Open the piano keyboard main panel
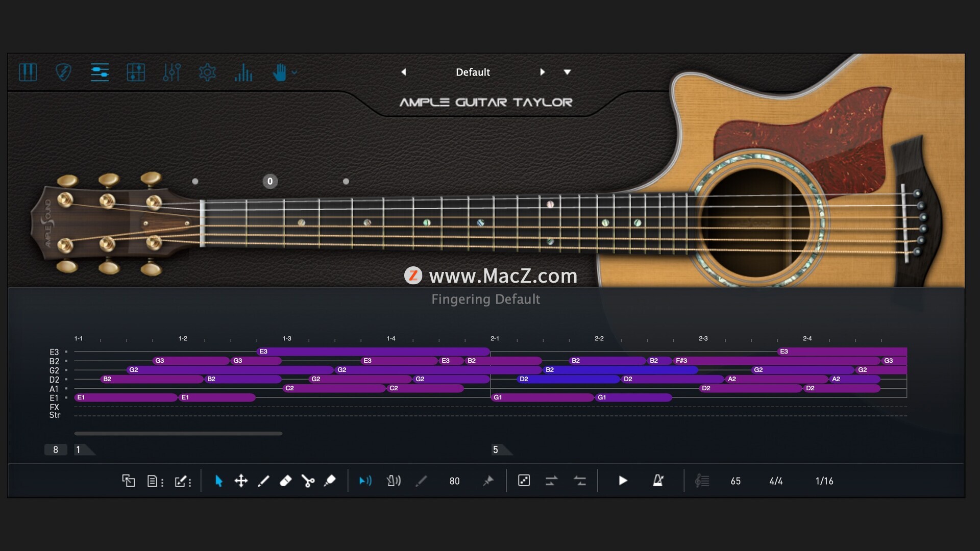Viewport: 980px width, 551px height. tap(28, 72)
